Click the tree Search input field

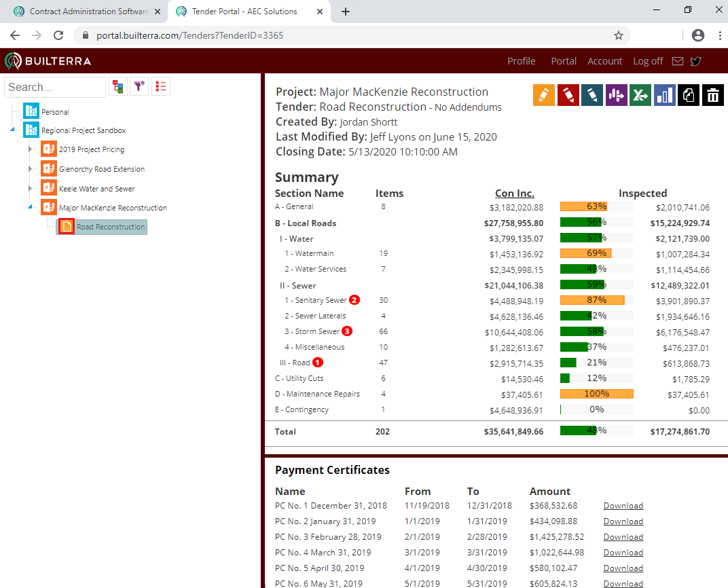click(55, 87)
